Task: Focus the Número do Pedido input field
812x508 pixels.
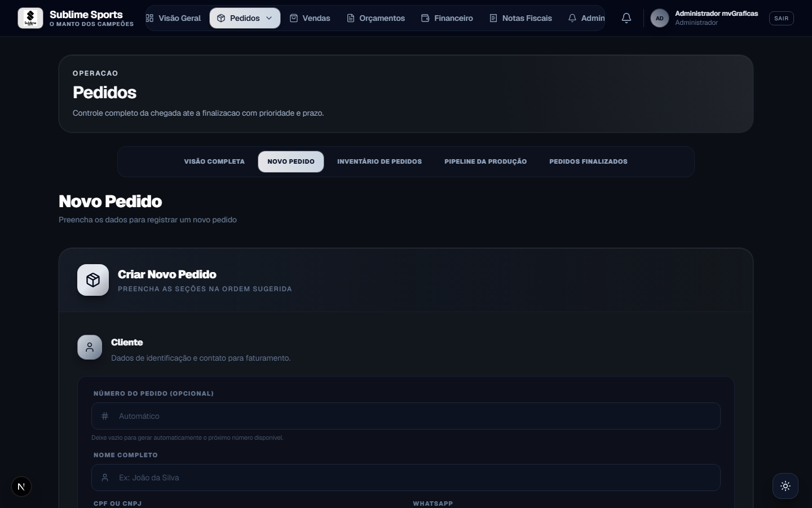Action: [x=406, y=416]
